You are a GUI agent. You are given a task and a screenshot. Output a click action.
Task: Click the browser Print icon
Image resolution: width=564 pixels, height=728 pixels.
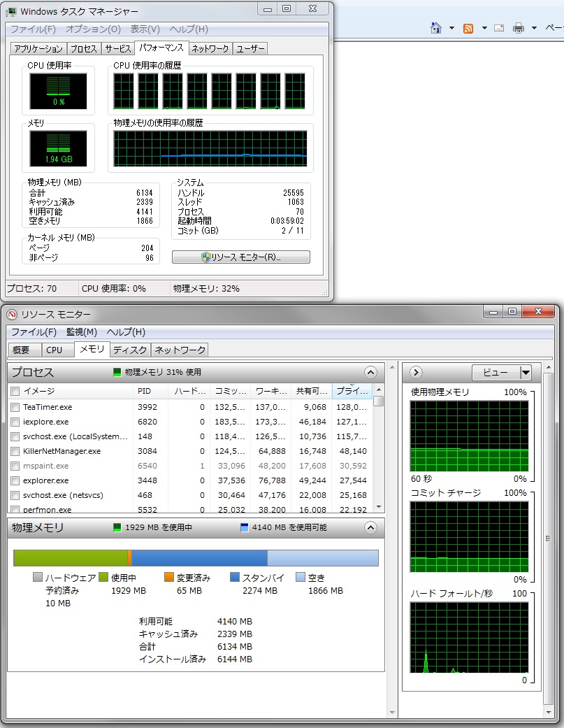tap(519, 28)
